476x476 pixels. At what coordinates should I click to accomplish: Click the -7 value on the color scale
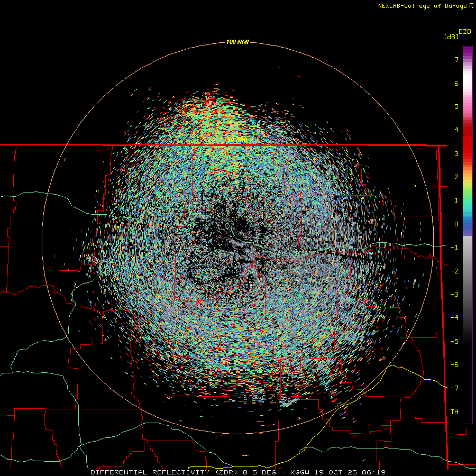pos(454,388)
